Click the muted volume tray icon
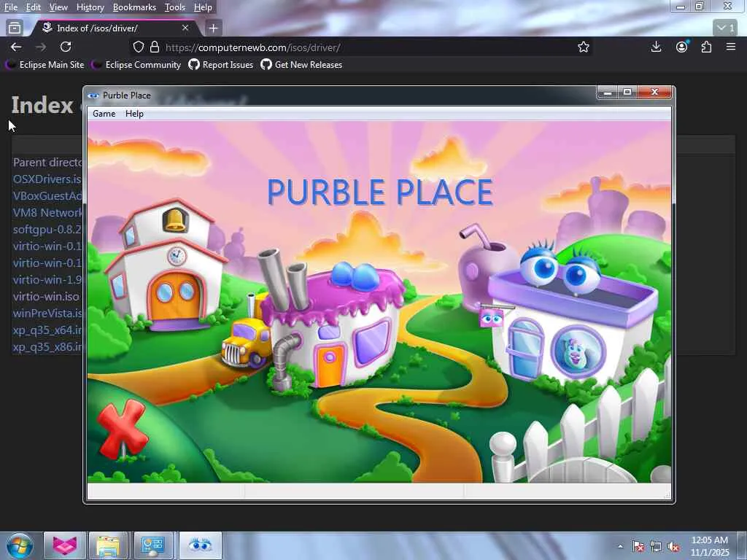The height and width of the screenshot is (560, 747). (x=673, y=547)
